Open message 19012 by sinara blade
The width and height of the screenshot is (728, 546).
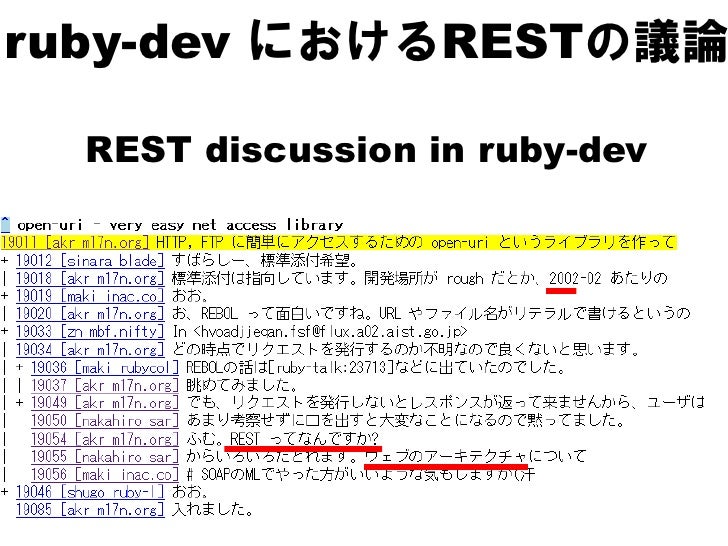coord(90,260)
